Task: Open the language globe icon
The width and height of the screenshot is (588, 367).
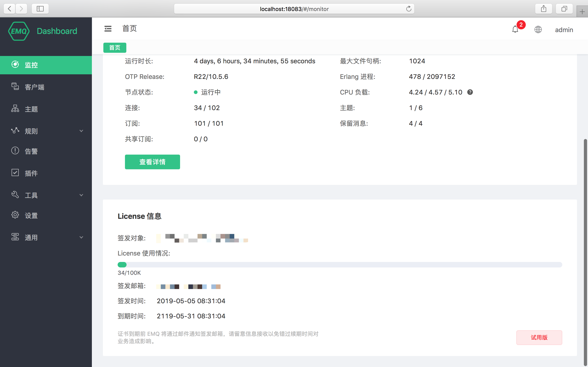Action: point(538,29)
